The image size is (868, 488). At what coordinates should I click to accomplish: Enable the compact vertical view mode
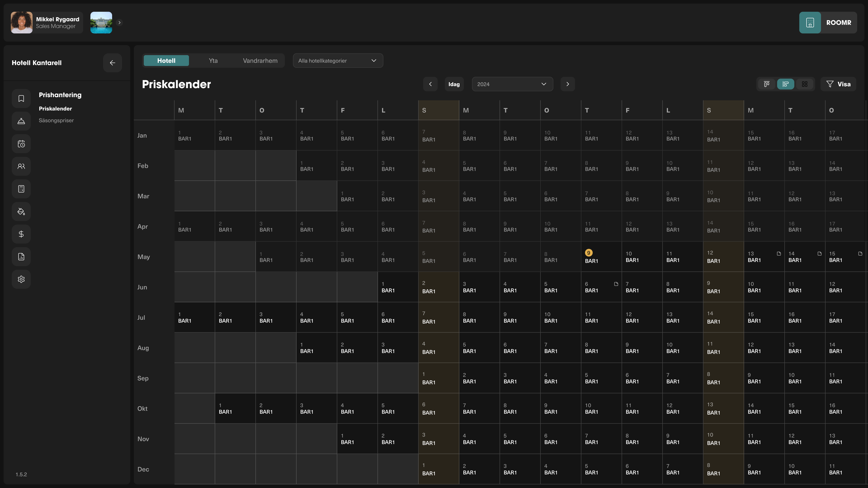tap(767, 84)
